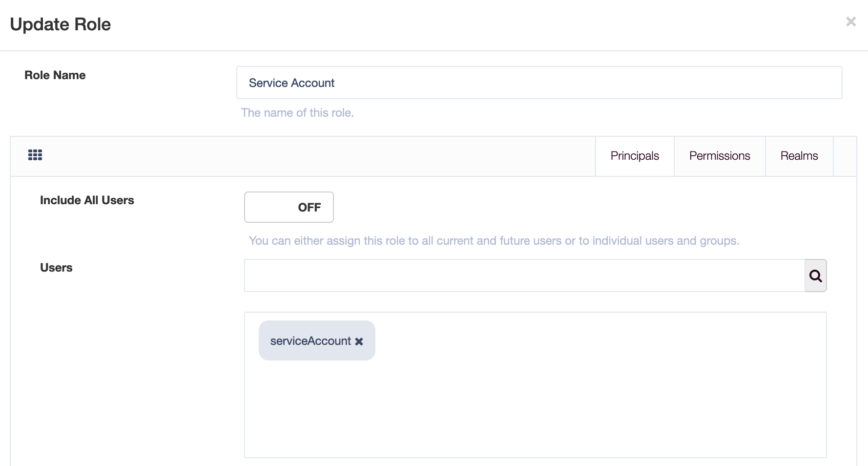
Task: Close the Update Role dialog
Action: pos(851,22)
